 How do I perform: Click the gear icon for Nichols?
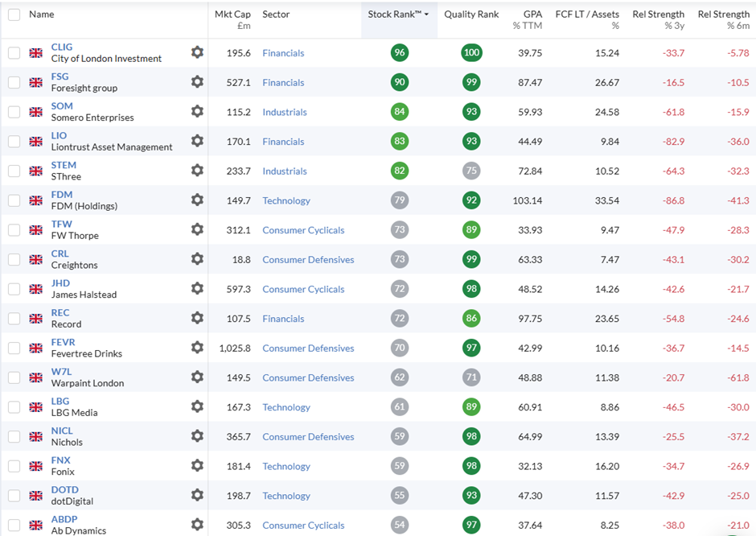point(197,435)
